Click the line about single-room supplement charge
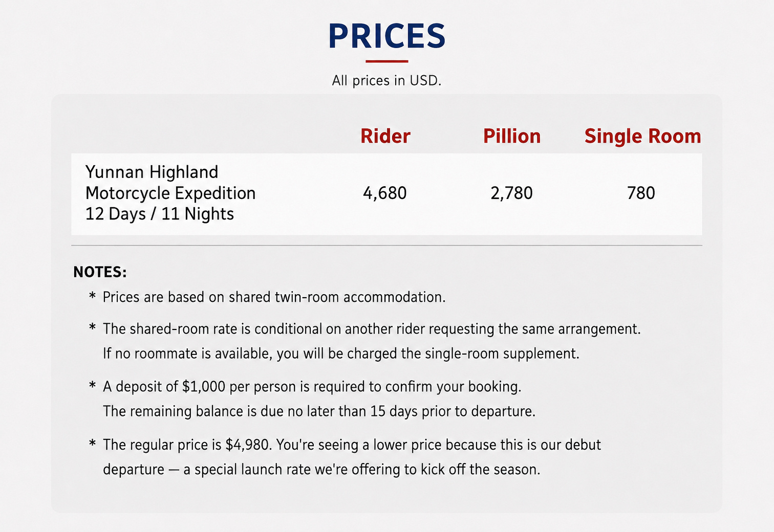This screenshot has height=532, width=774. [341, 353]
